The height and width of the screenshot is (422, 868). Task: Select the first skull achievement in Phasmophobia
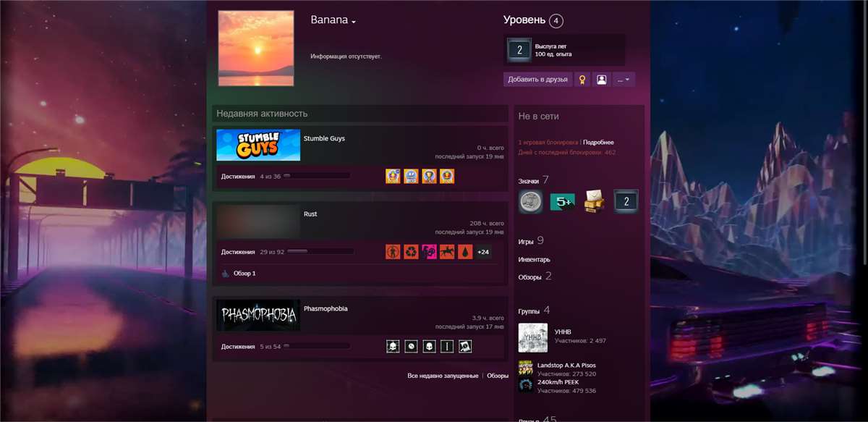coord(393,346)
